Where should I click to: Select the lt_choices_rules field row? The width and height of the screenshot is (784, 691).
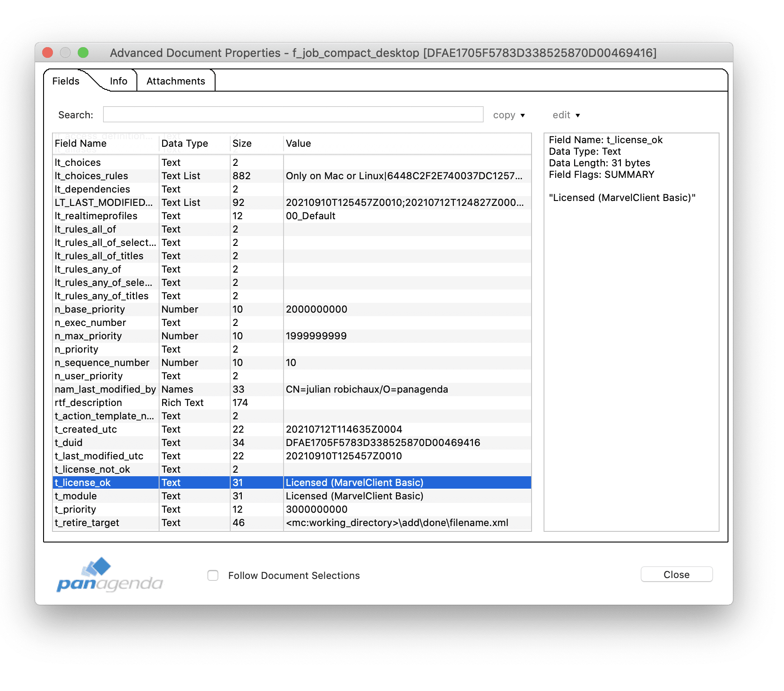(292, 176)
